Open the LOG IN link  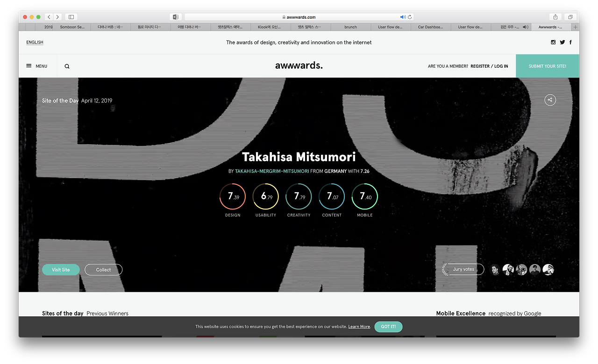[x=501, y=66]
